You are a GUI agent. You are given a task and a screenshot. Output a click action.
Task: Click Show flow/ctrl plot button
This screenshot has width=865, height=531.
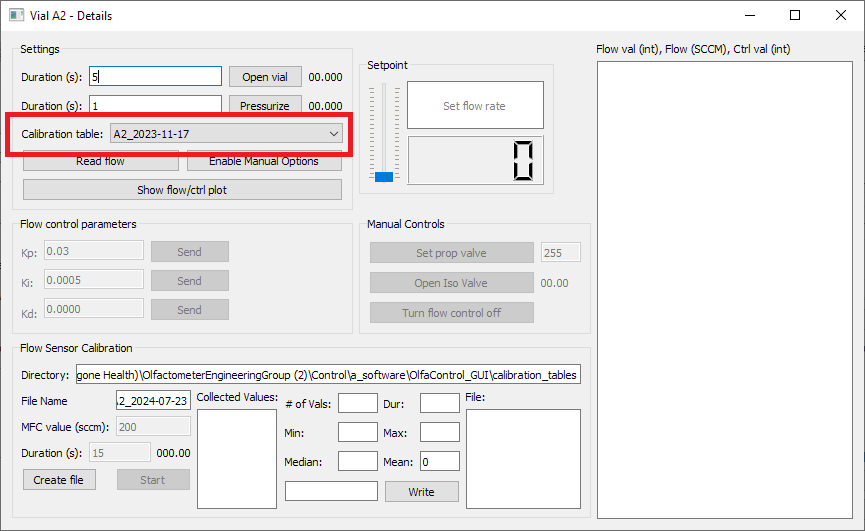(x=182, y=190)
